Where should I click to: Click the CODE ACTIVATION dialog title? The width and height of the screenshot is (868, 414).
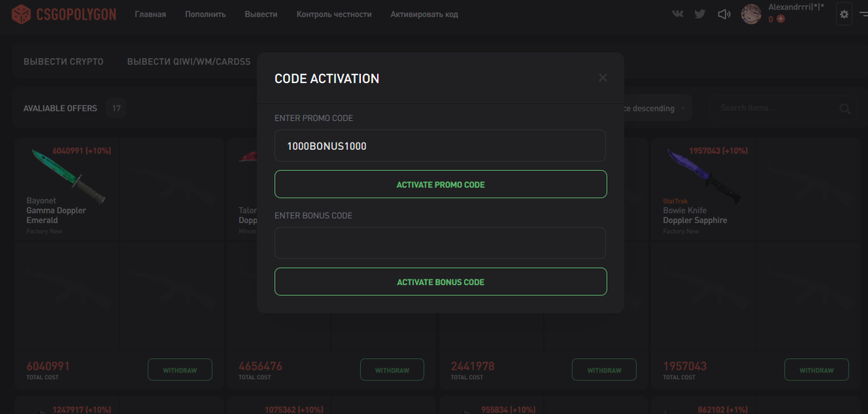[x=327, y=79]
